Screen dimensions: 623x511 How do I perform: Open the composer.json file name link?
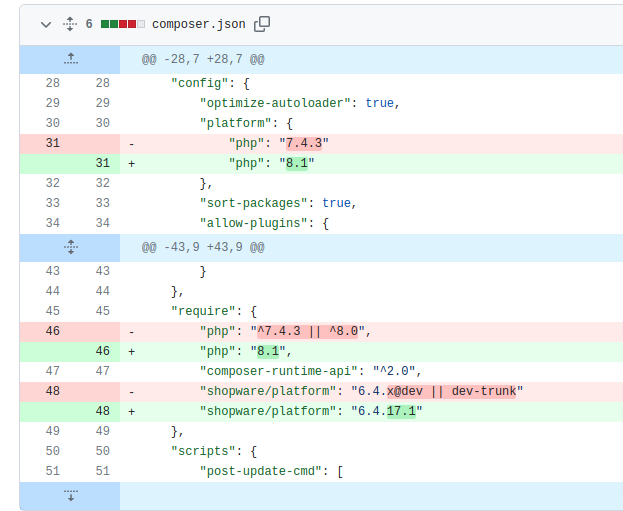click(198, 24)
